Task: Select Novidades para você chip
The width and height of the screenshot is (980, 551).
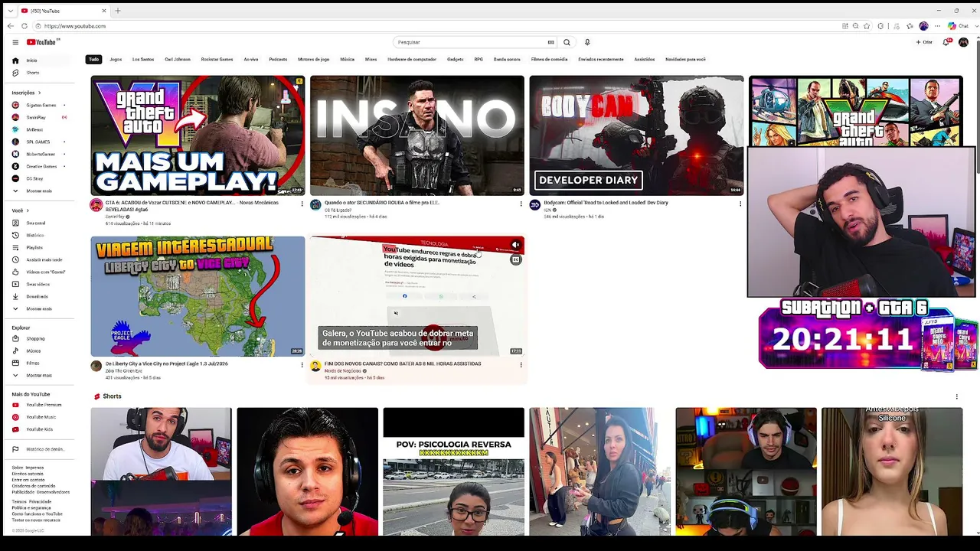Action: tap(685, 59)
